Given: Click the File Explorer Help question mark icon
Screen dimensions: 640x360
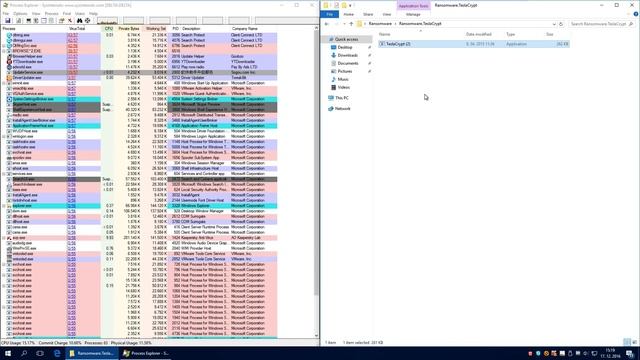Looking at the screenshot, I should (636, 14).
